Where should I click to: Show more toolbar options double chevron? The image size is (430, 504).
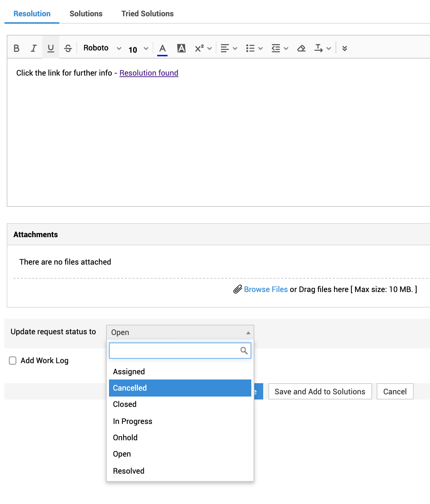[345, 48]
